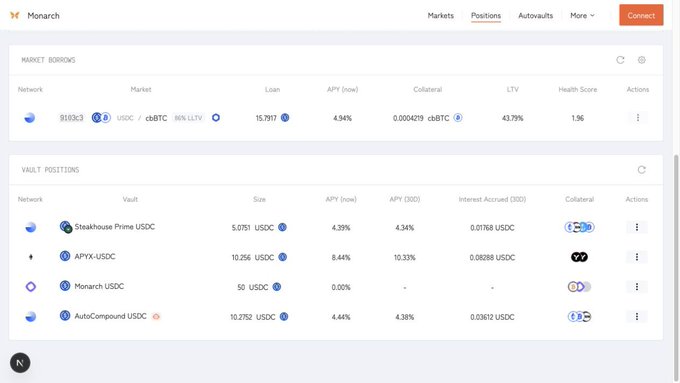Open actions menu for APYX-USDC
Image resolution: width=680 pixels, height=383 pixels.
[637, 257]
